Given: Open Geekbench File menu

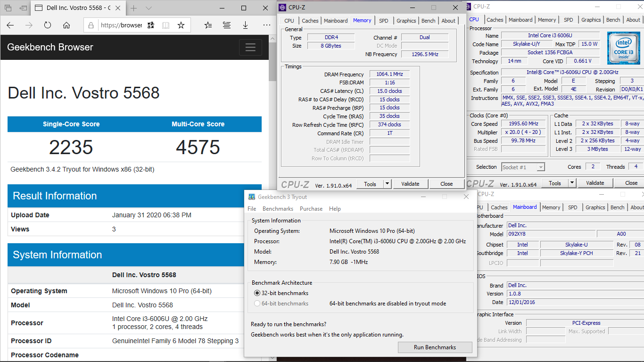Looking at the screenshot, I should coord(252,209).
